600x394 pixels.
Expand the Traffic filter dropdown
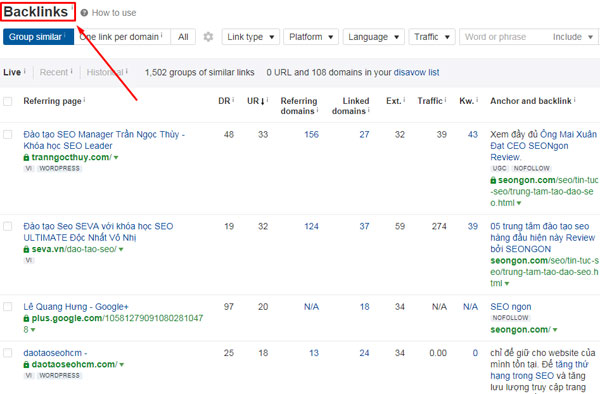coord(432,37)
